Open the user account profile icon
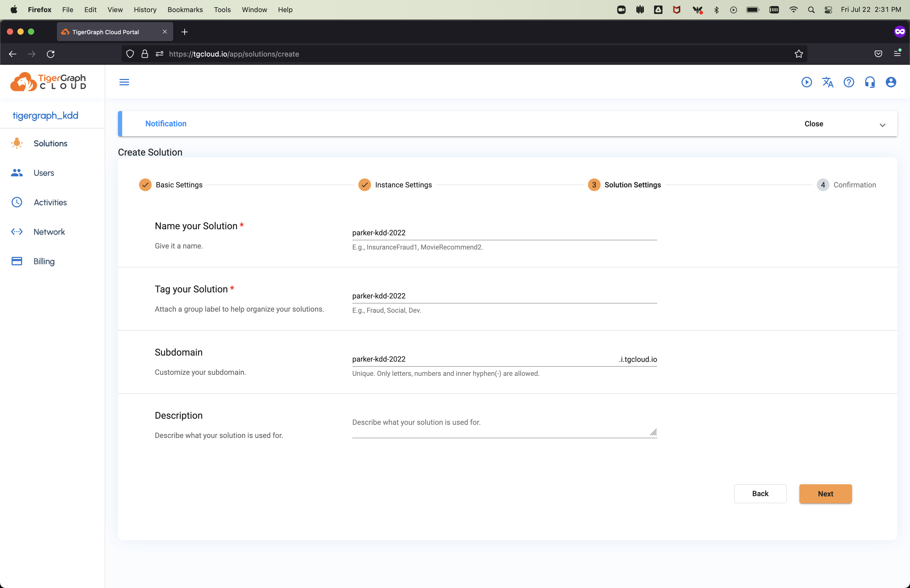The width and height of the screenshot is (910, 588). tap(891, 82)
